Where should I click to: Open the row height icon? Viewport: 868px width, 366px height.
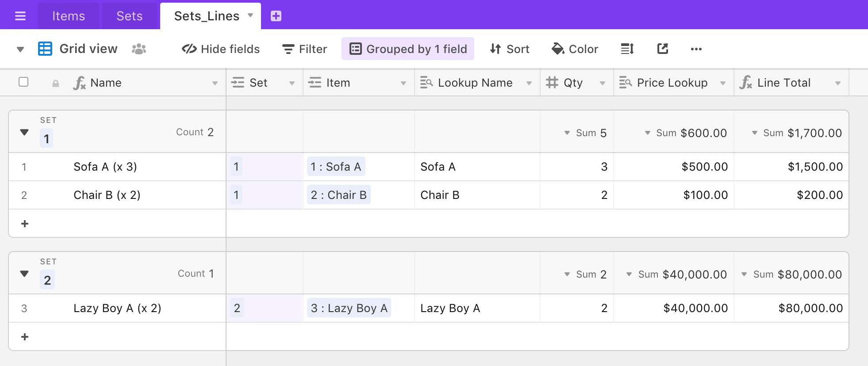(x=627, y=49)
